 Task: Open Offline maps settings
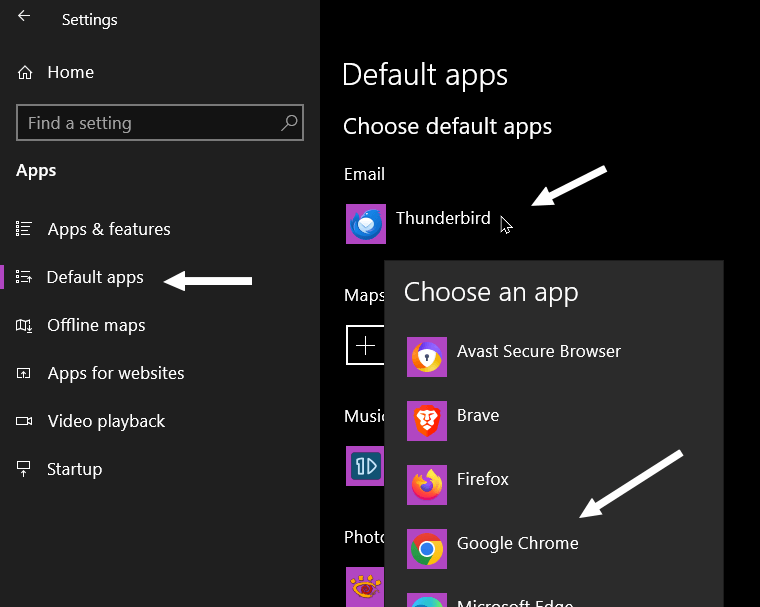pyautogui.click(x=96, y=325)
